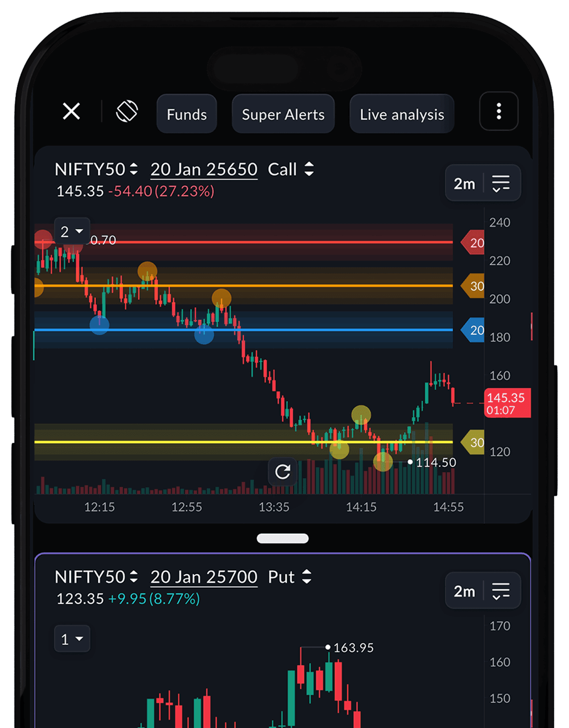Click the chart refresh icon
569x728 pixels.
pyautogui.click(x=283, y=472)
